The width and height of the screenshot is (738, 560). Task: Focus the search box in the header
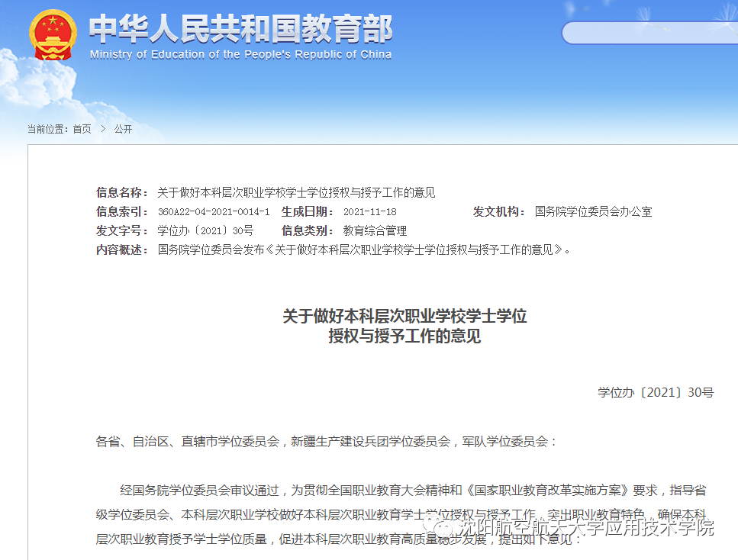click(x=649, y=33)
